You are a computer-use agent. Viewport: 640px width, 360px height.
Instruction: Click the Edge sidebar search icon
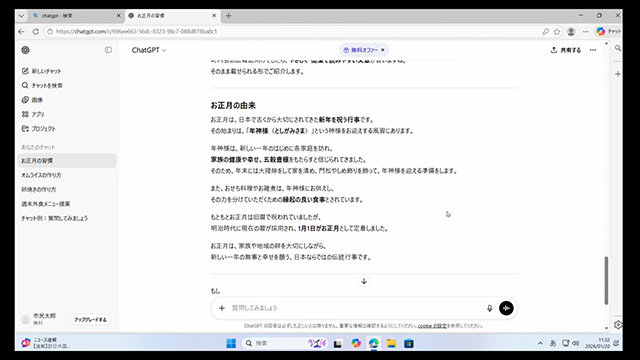tap(618, 48)
